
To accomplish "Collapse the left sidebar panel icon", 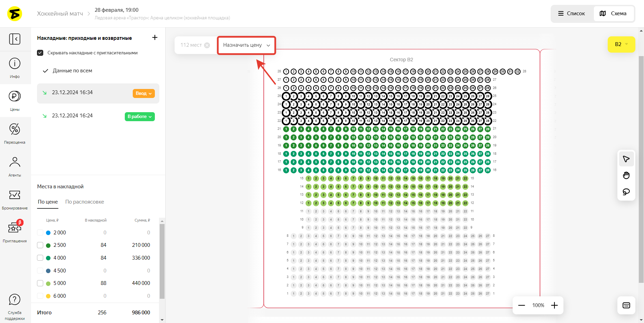I will tap(15, 39).
